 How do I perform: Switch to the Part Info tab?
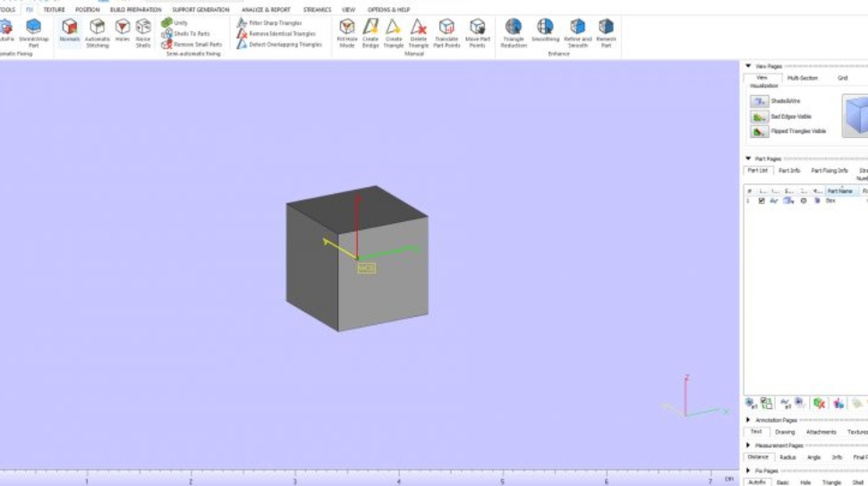click(x=789, y=171)
